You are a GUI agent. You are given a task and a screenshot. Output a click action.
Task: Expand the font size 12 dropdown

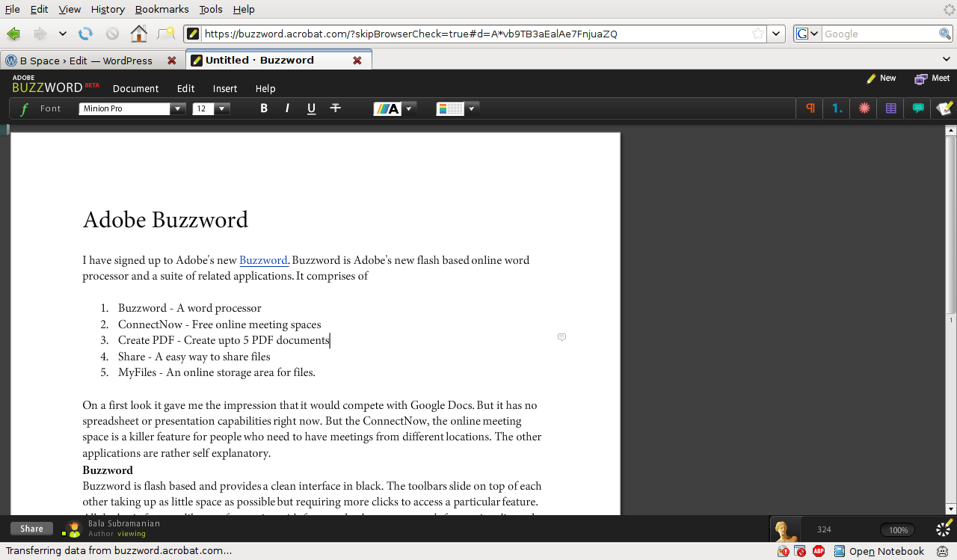point(222,108)
